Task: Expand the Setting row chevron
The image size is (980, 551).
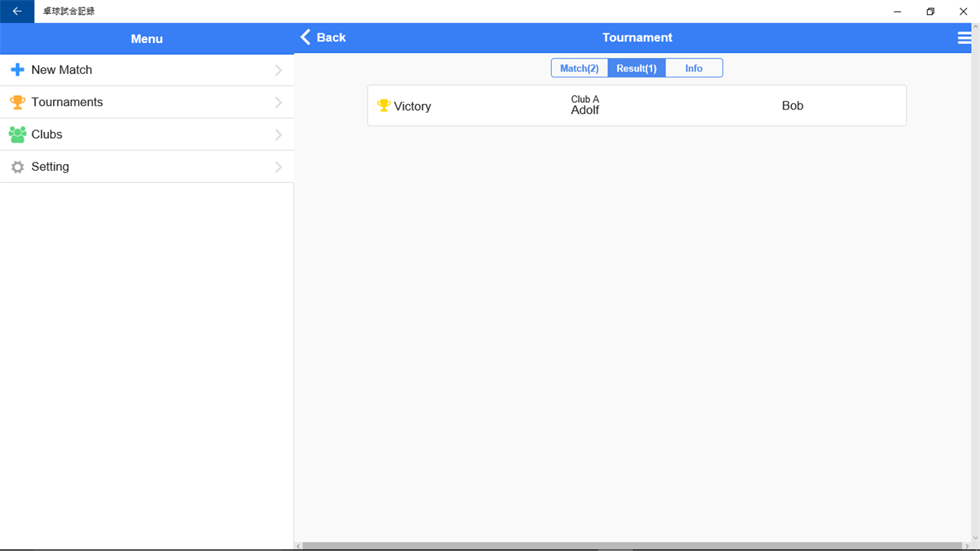Action: coord(278,167)
